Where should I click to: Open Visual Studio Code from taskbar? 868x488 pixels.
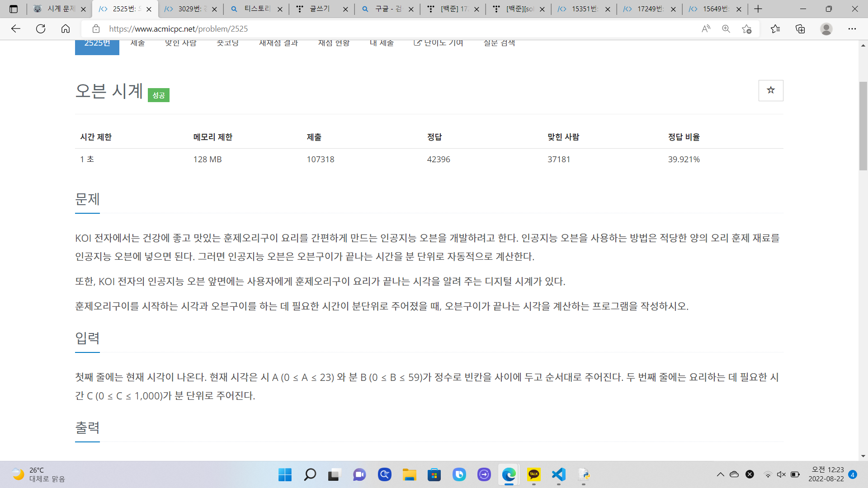pyautogui.click(x=558, y=474)
